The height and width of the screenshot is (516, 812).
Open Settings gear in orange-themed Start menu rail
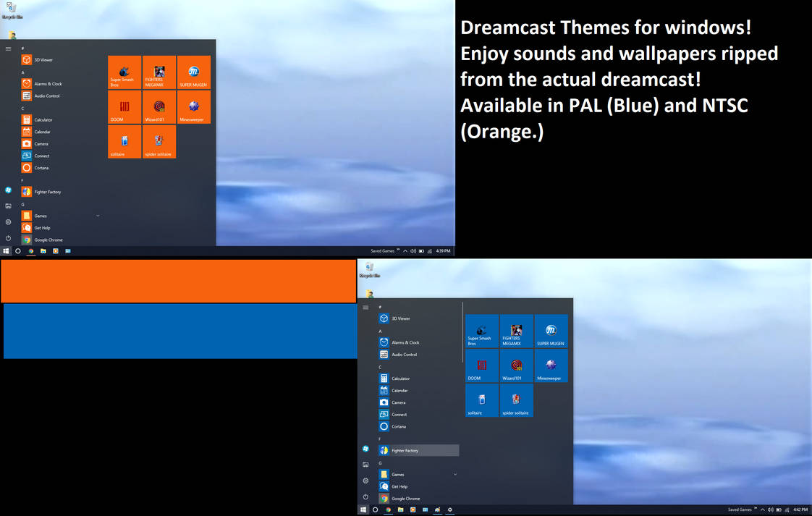coord(8,221)
